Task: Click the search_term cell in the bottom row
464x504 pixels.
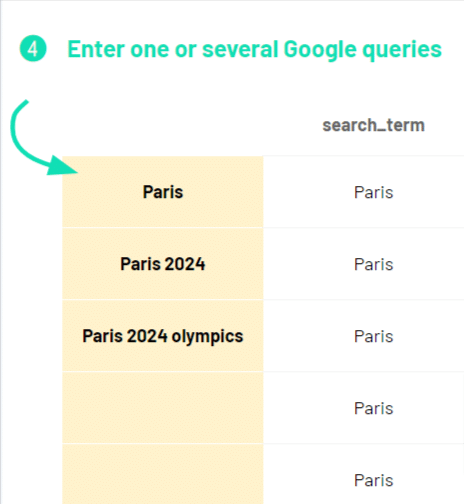Action: click(x=364, y=474)
